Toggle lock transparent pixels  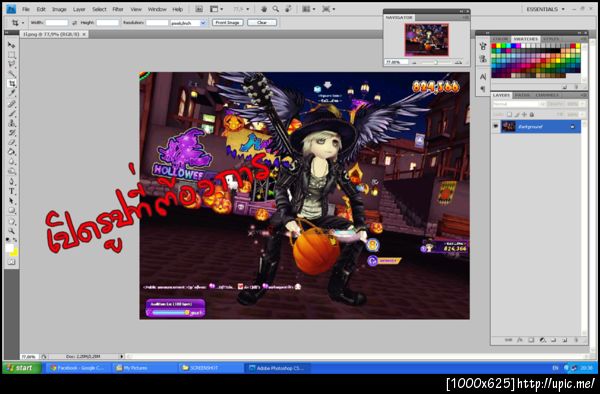click(509, 114)
